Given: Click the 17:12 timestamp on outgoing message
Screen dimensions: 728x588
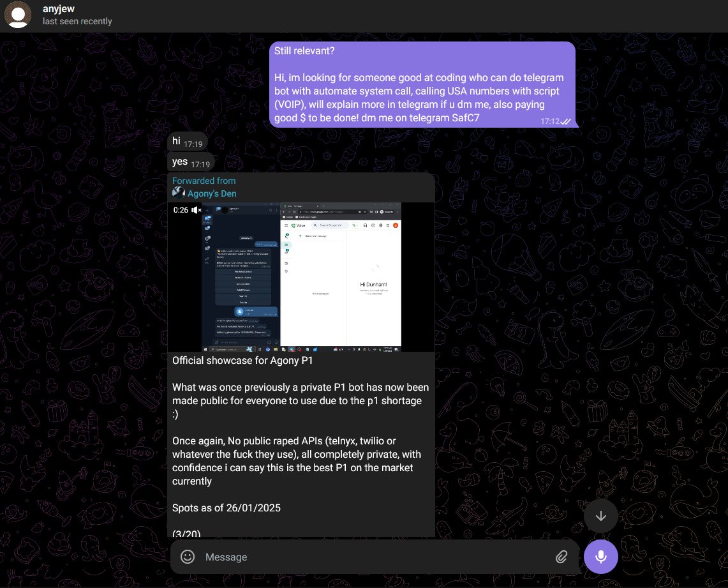Looking at the screenshot, I should (550, 121).
